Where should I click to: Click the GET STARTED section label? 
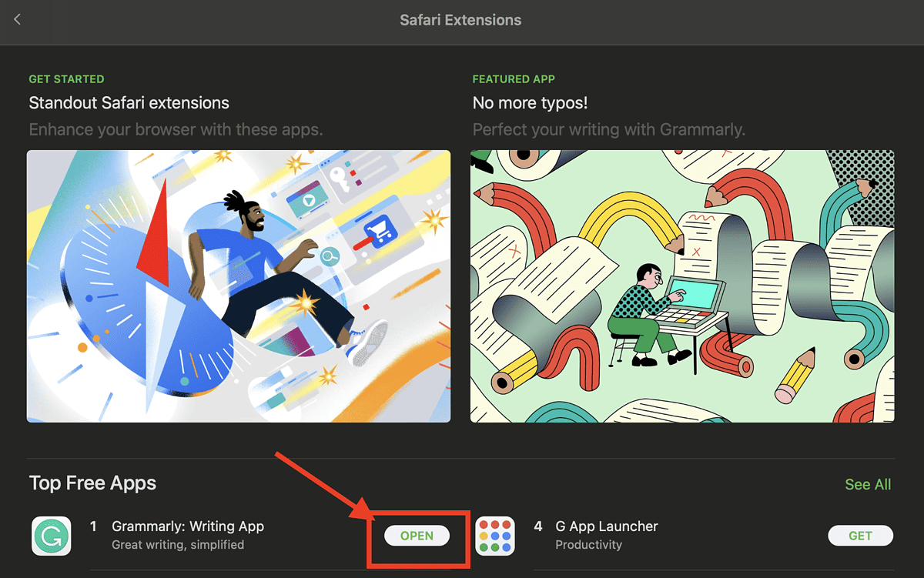click(x=66, y=79)
